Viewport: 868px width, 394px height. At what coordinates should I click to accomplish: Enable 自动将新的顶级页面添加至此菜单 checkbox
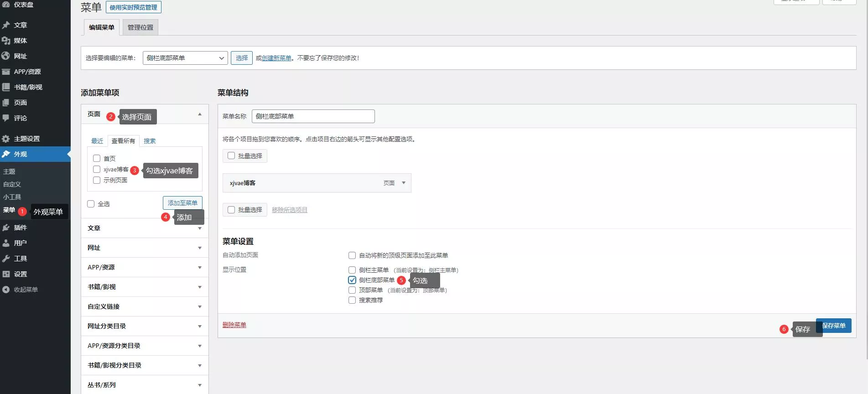(x=352, y=255)
